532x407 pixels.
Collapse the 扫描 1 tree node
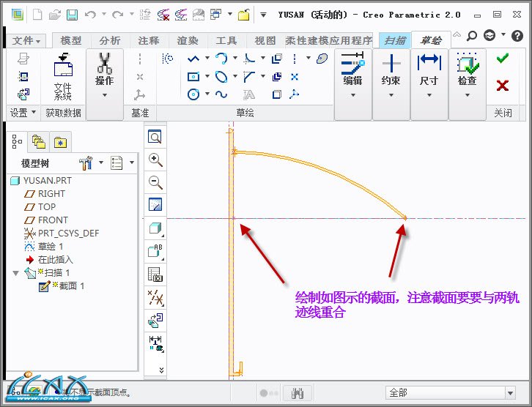tap(16, 273)
